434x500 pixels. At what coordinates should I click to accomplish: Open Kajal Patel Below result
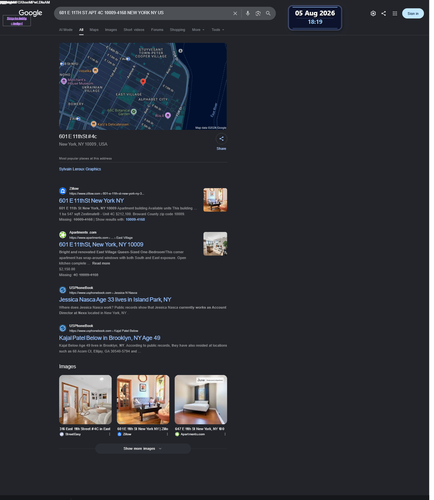tap(110, 338)
